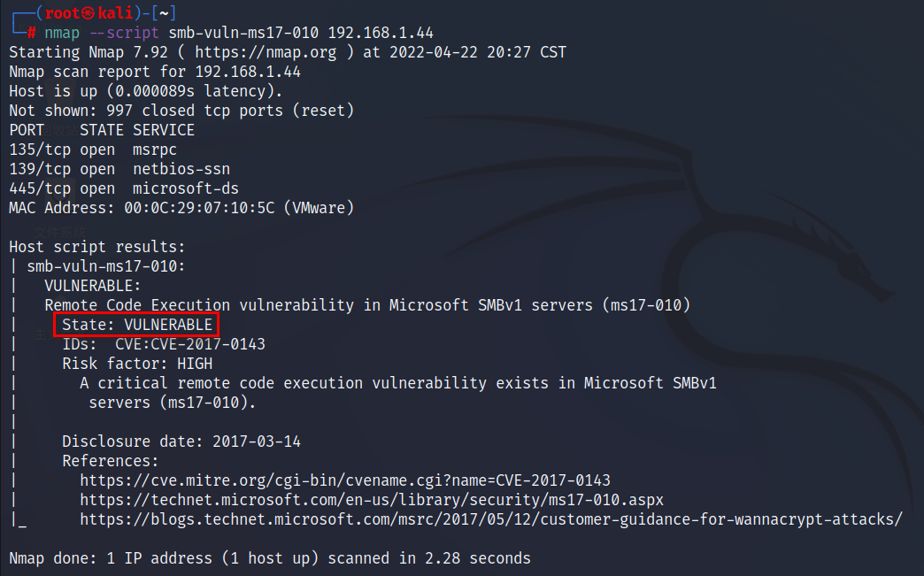Image resolution: width=924 pixels, height=576 pixels.
Task: Click the Risk factor: HIGH text
Action: (137, 364)
